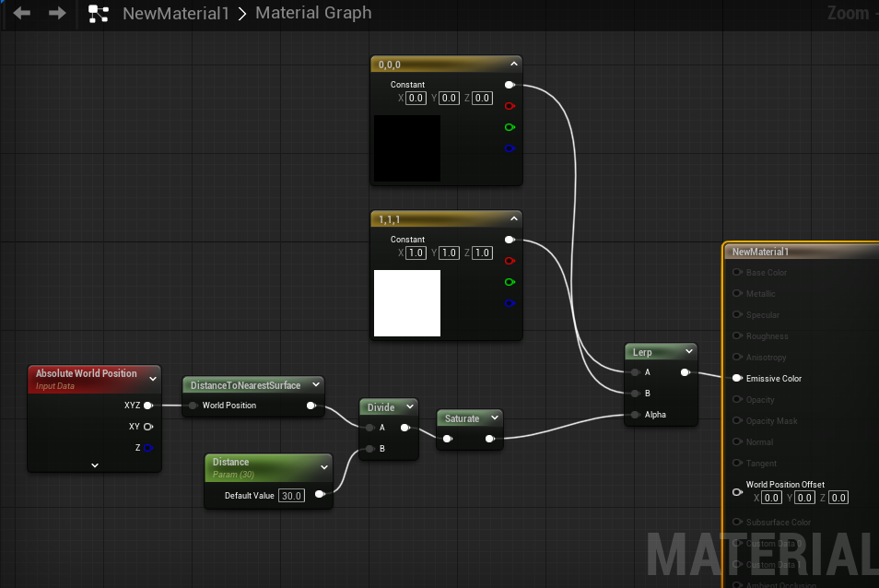Click Emissive Color input pin
Screen dimensions: 879x588
coord(737,379)
